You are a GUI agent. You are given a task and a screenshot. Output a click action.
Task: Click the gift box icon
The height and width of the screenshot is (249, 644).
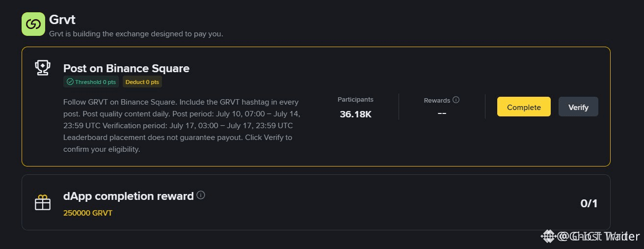point(43,202)
